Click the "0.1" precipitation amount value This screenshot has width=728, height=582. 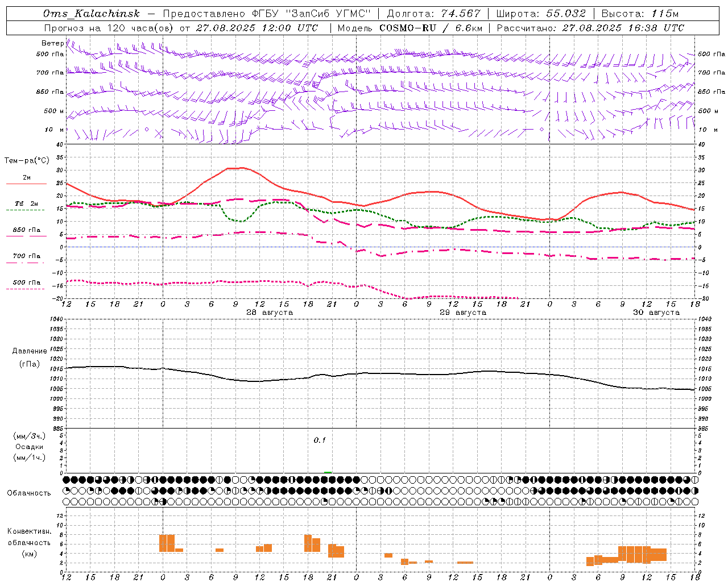click(x=320, y=440)
